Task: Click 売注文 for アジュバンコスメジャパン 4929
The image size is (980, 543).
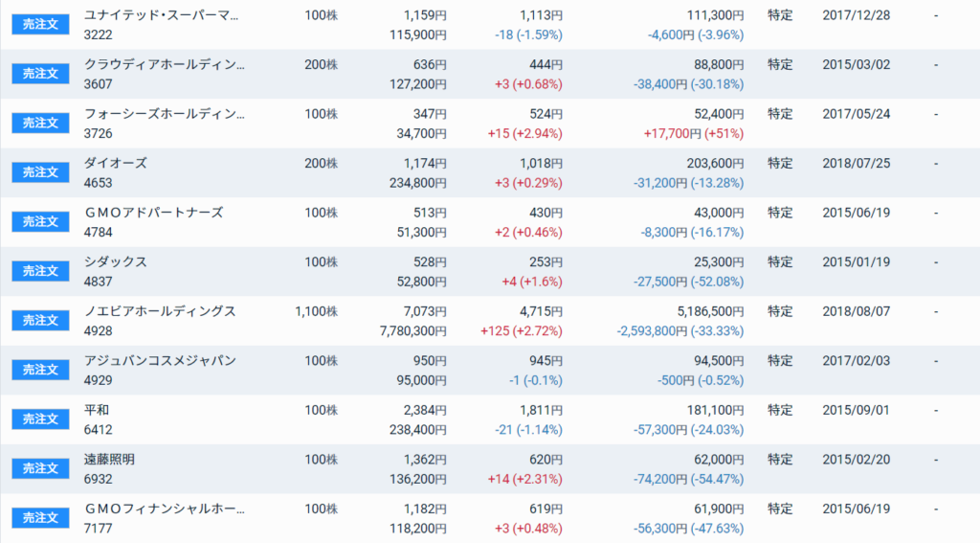Action: point(40,371)
